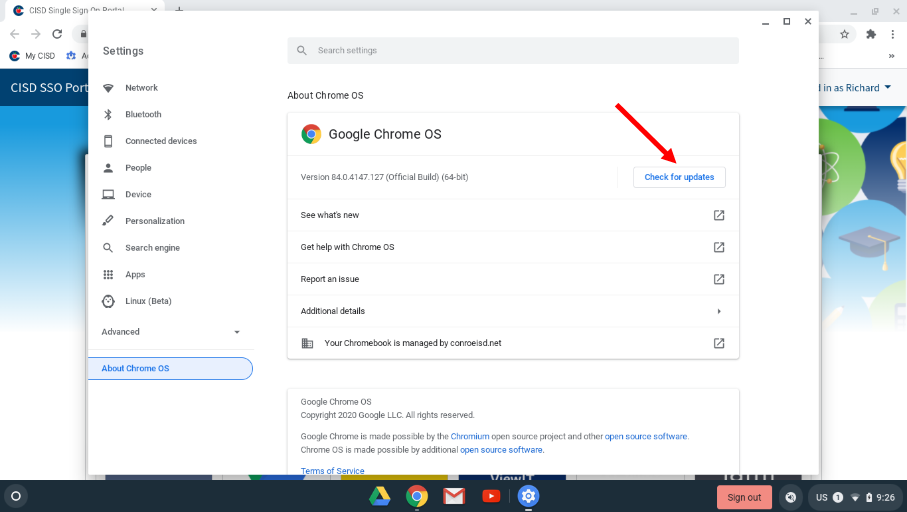Go to Personalization settings
Image resolution: width=907 pixels, height=512 pixels.
coord(154,221)
